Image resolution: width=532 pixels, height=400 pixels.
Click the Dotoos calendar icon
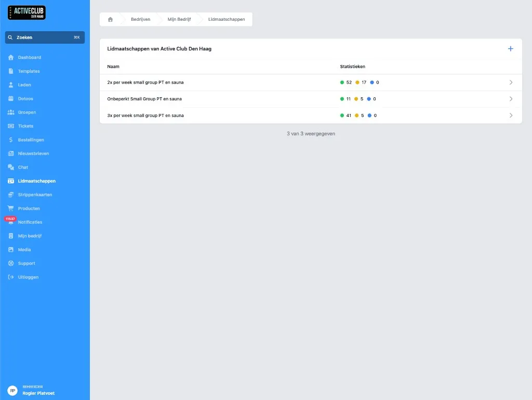tap(11, 98)
